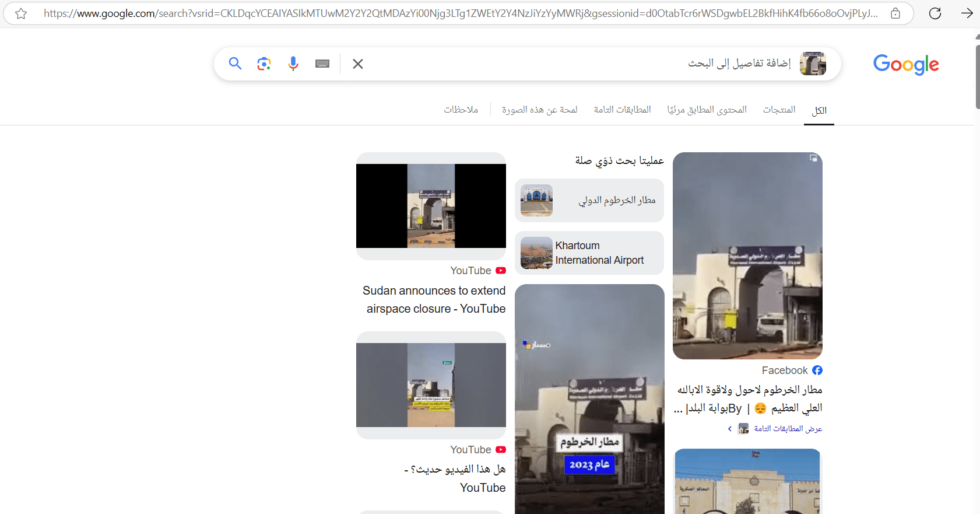This screenshot has height=514, width=980.
Task: Click the small thumbnail beside عرض المطابقات التامة
Action: tap(743, 429)
